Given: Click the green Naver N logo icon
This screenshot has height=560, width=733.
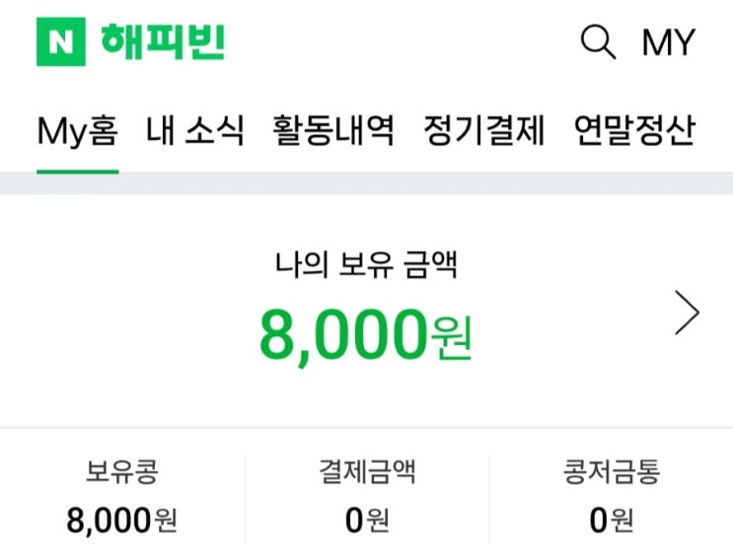Looking at the screenshot, I should pyautogui.click(x=60, y=42).
